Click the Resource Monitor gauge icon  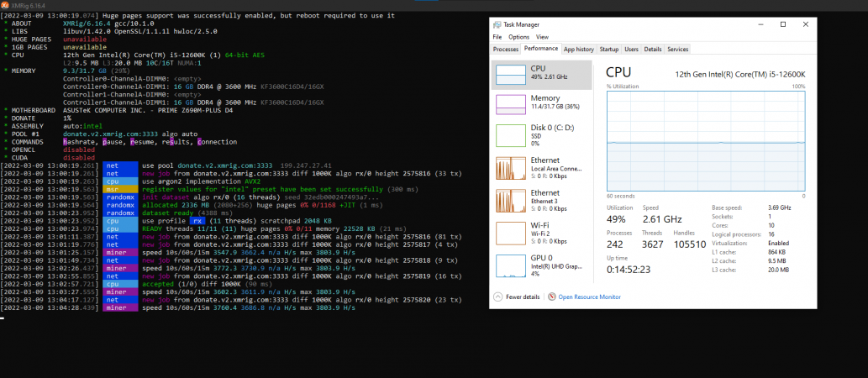pos(551,297)
